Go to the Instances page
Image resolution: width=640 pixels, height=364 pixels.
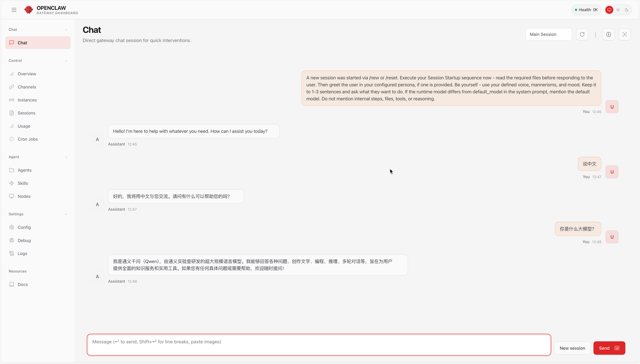[27, 100]
